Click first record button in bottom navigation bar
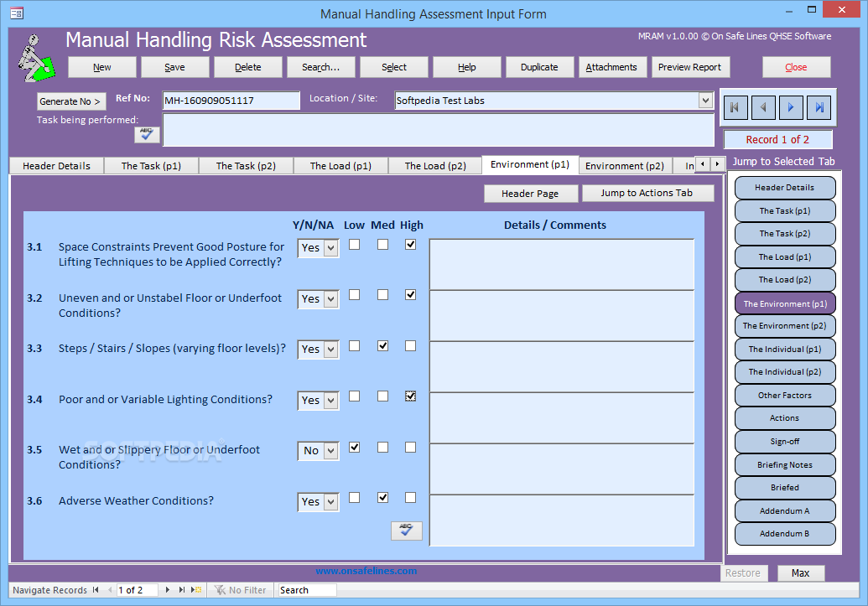This screenshot has width=868, height=606. [96, 590]
